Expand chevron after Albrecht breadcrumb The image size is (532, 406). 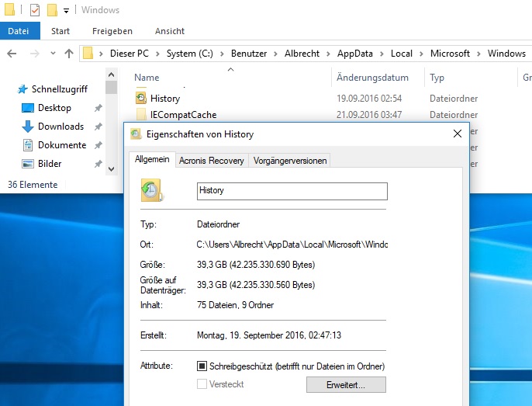pyautogui.click(x=328, y=54)
